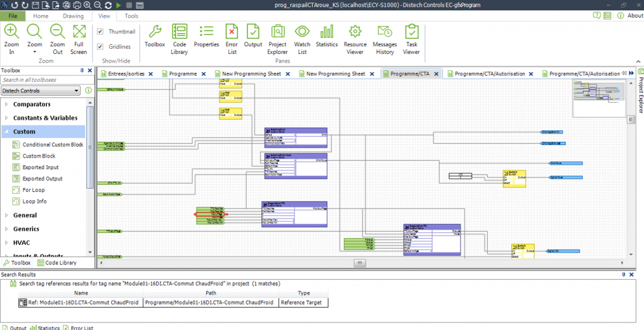Toggle the Gridlines checkbox
The height and width of the screenshot is (330, 644).
point(100,47)
